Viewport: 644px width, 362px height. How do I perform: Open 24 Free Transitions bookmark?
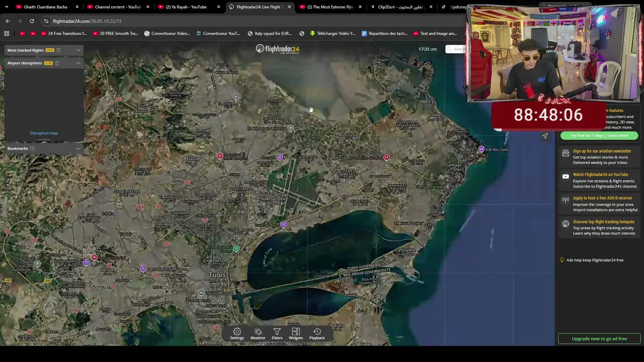tap(63, 34)
